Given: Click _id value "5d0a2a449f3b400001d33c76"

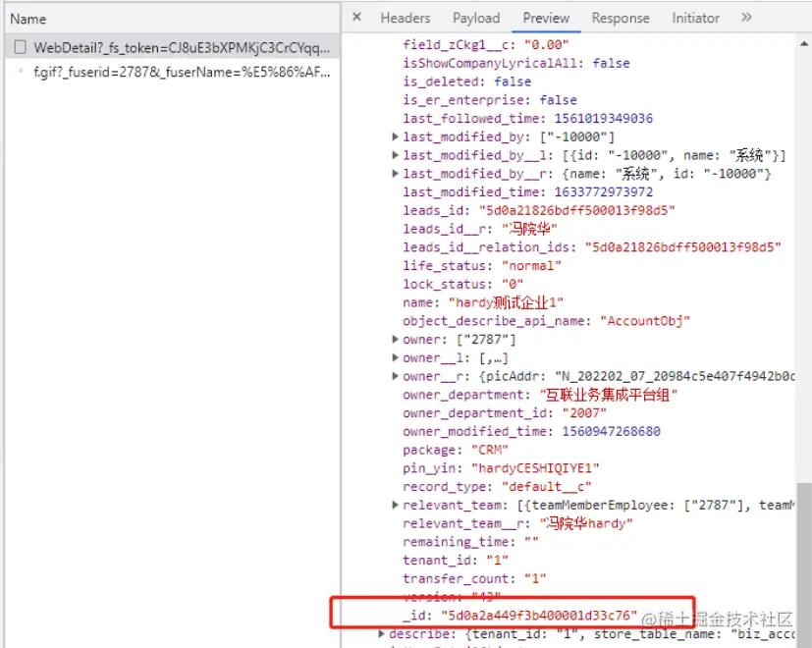Looking at the screenshot, I should click(x=539, y=616).
